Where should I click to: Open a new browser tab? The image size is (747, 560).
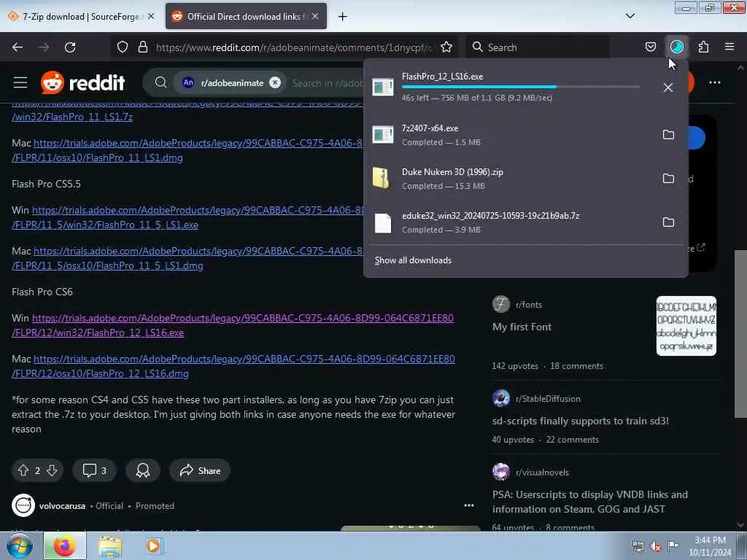click(343, 17)
